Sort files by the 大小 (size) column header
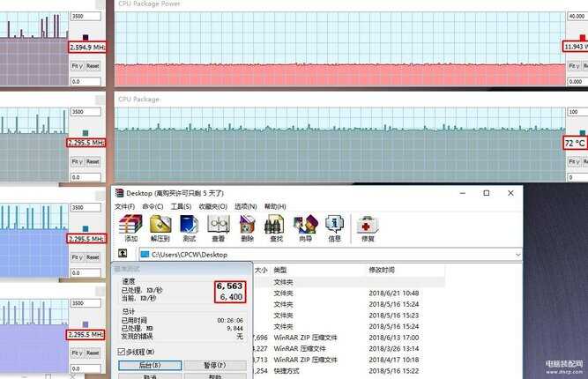The height and width of the screenshot is (379, 588). click(261, 270)
